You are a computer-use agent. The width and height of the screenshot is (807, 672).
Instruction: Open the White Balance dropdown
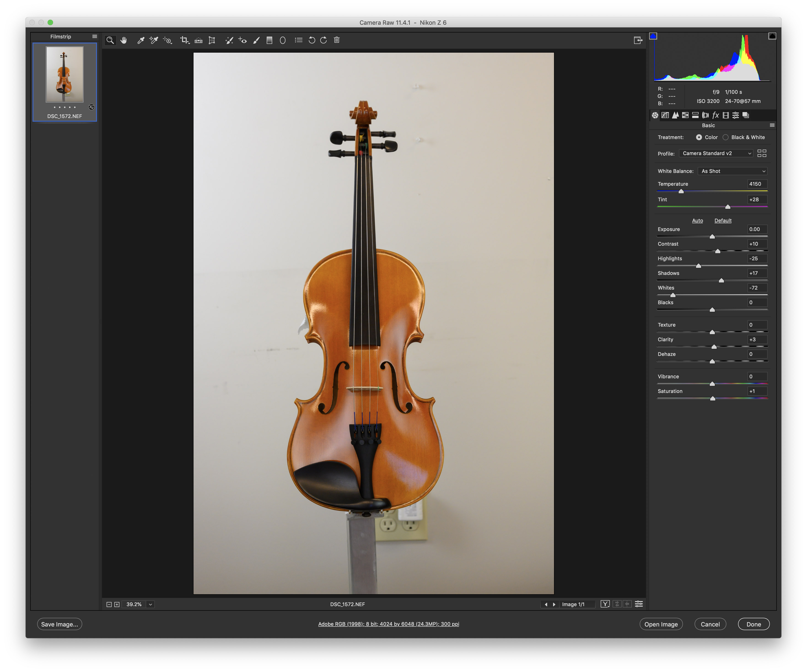click(x=733, y=171)
